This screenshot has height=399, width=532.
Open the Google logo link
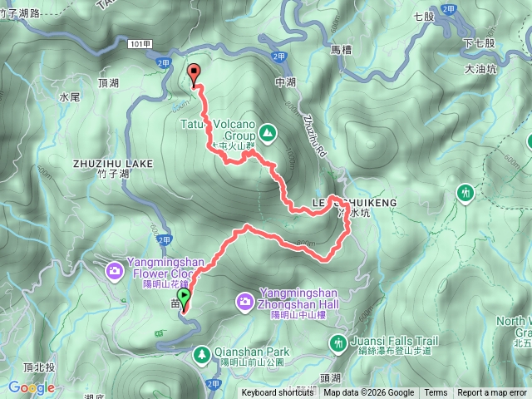(32, 387)
